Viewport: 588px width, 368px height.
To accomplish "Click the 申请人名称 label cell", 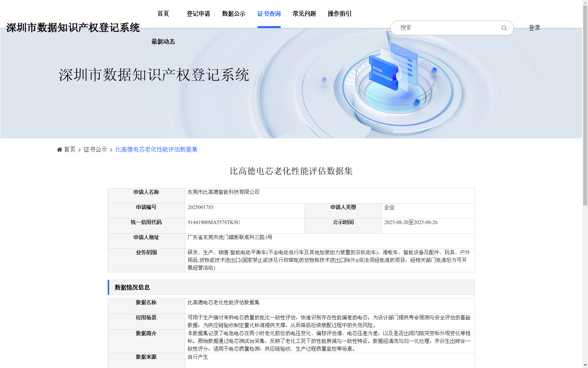I will (146, 196).
